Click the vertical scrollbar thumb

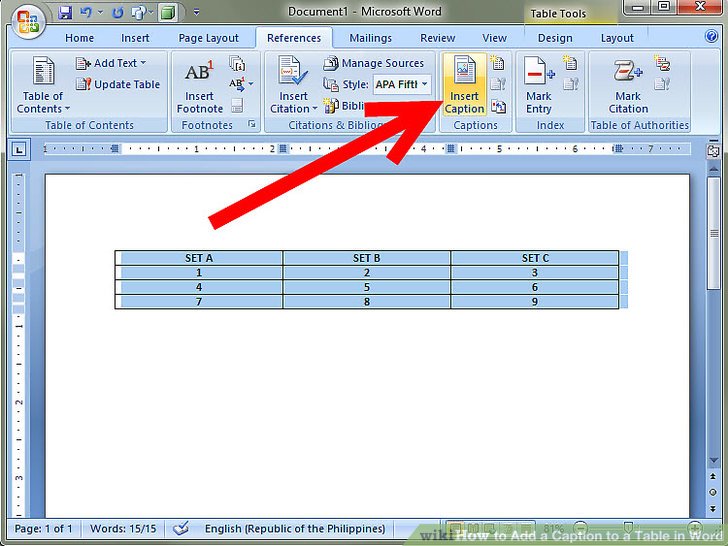coord(713,234)
